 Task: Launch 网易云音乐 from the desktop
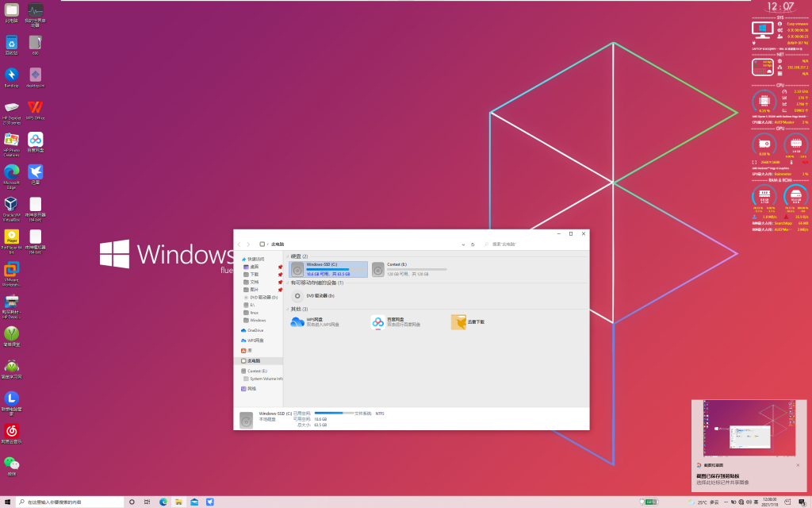pos(11,434)
